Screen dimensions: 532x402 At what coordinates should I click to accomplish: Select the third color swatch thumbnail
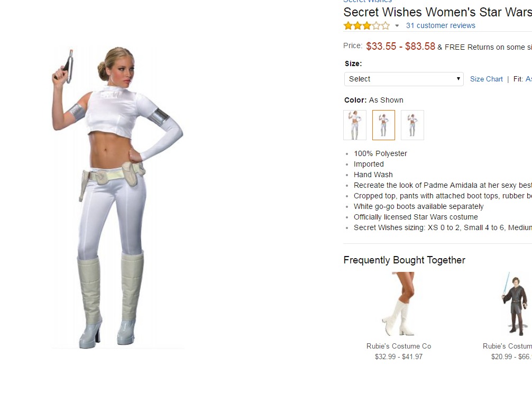coord(412,125)
